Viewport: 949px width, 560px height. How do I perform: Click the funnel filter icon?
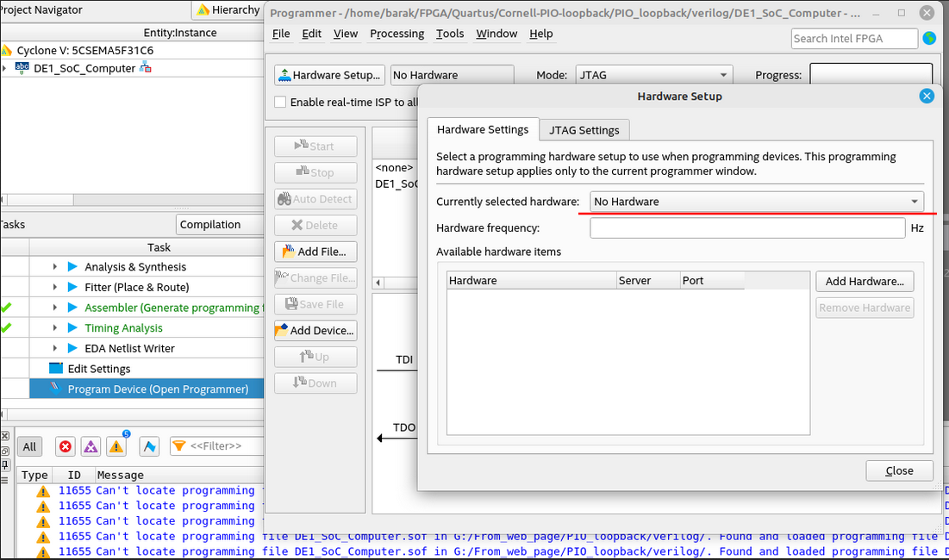coord(179,446)
